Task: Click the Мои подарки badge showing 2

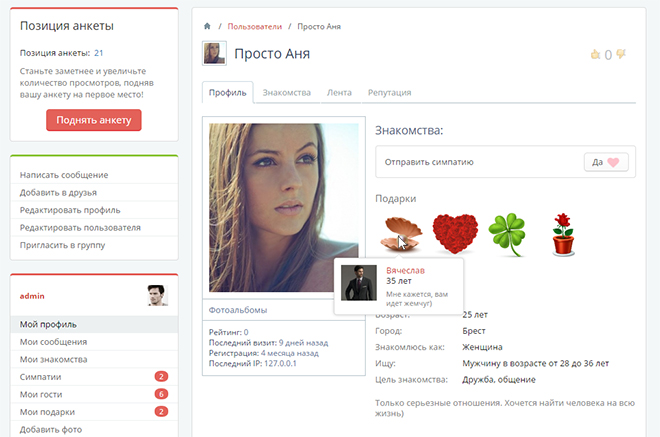Action: click(x=161, y=412)
